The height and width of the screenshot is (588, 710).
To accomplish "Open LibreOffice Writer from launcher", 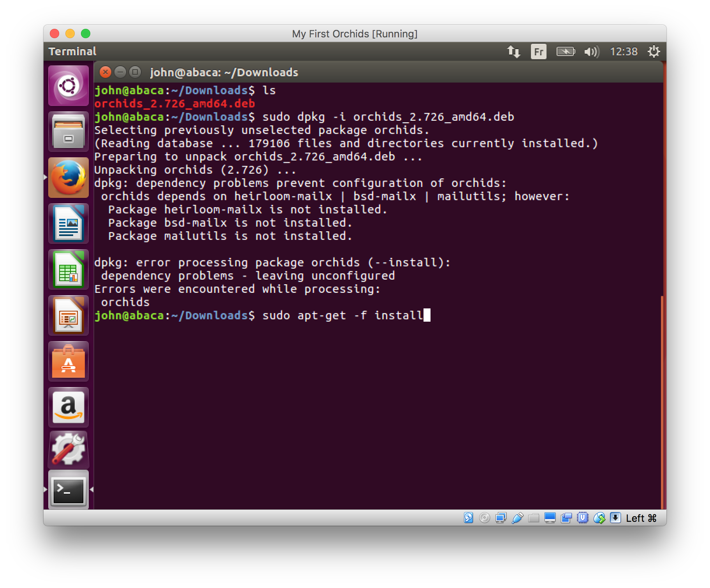I will (x=68, y=224).
